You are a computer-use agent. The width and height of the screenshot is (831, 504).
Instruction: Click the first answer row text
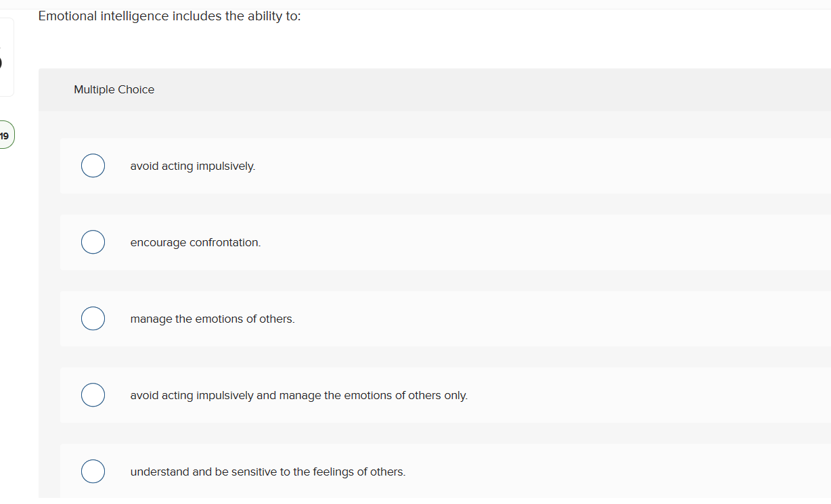point(192,166)
